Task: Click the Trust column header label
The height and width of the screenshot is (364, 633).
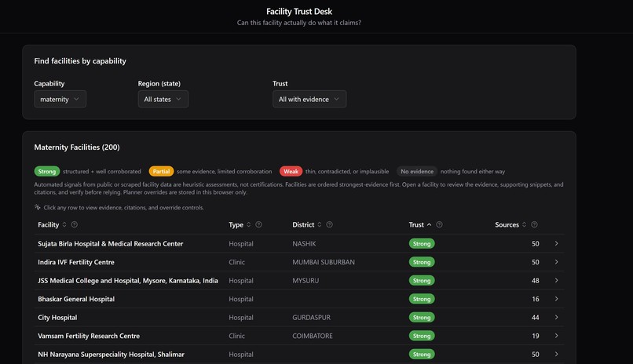Action: click(x=416, y=224)
